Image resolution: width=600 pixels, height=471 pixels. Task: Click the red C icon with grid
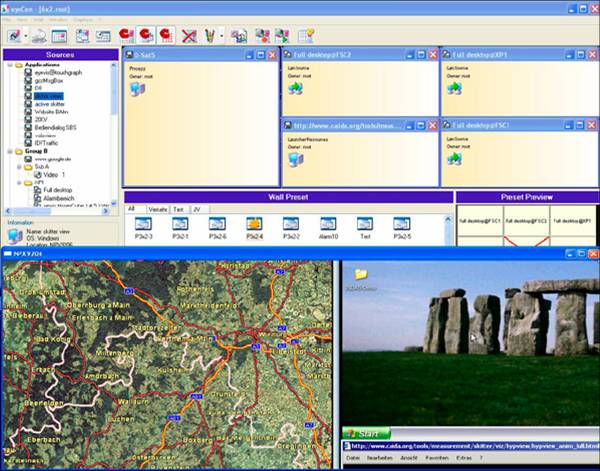(166, 36)
